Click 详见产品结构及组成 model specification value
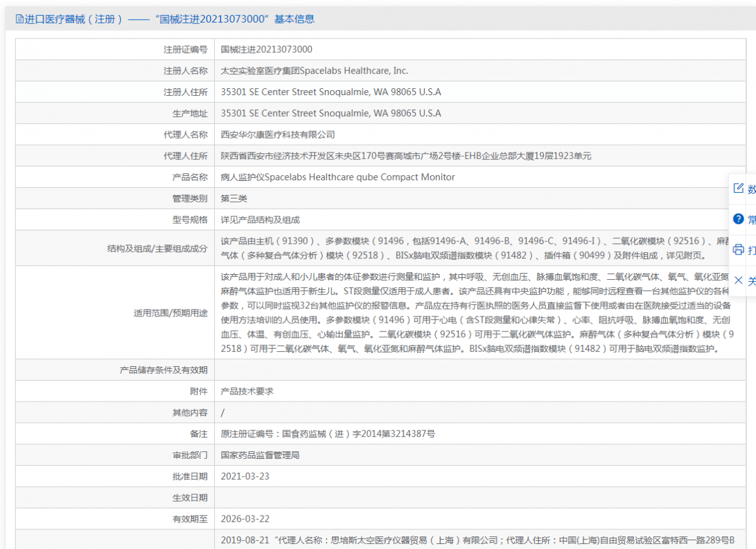Image resolution: width=756 pixels, height=549 pixels. tap(260, 220)
